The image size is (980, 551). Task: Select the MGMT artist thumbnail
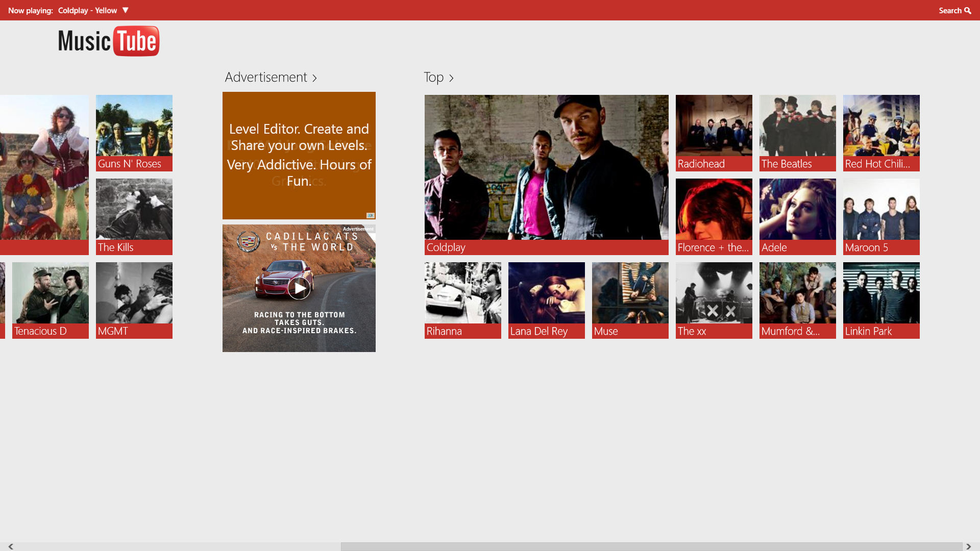pyautogui.click(x=133, y=300)
